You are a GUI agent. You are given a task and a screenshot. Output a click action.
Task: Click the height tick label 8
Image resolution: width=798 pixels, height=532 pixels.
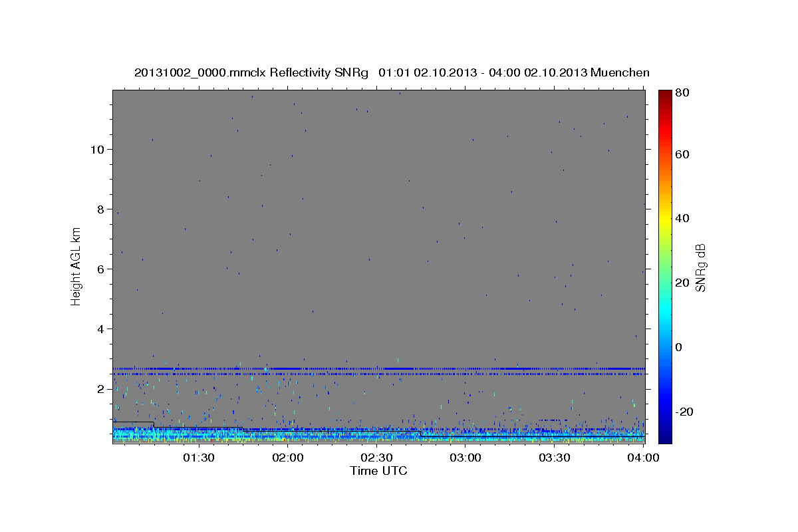pyautogui.click(x=101, y=209)
